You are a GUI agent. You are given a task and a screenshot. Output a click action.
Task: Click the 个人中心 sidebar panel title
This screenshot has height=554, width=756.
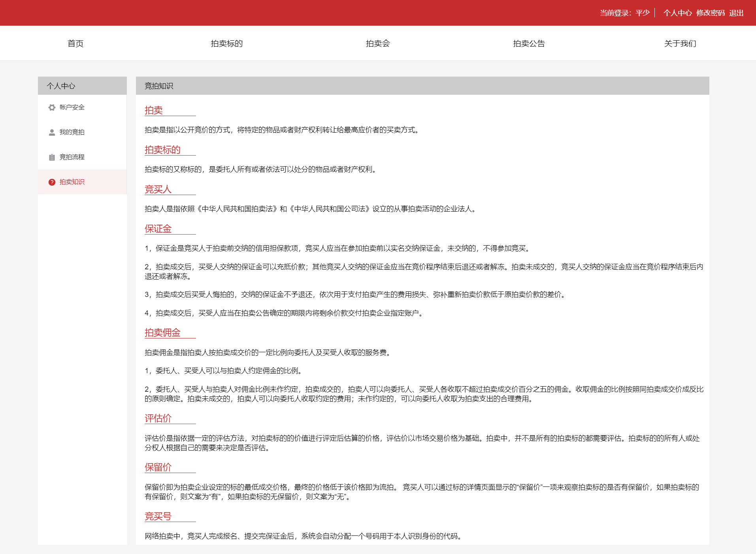pos(61,86)
